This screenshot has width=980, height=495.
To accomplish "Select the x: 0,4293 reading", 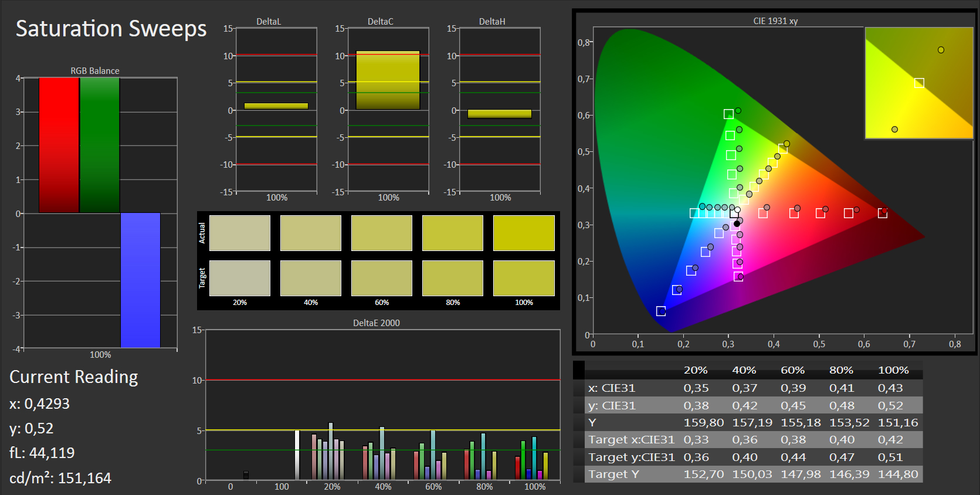I will [39, 404].
